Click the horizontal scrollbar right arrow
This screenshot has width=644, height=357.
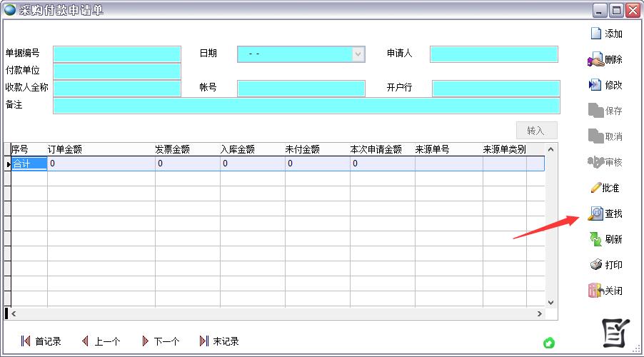coord(539,313)
